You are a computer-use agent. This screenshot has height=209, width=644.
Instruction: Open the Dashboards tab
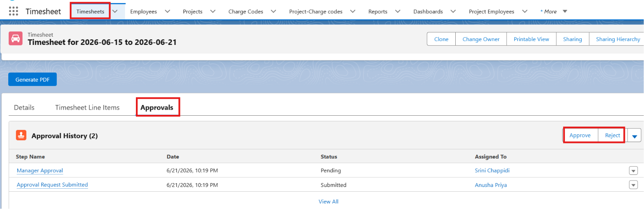[428, 11]
